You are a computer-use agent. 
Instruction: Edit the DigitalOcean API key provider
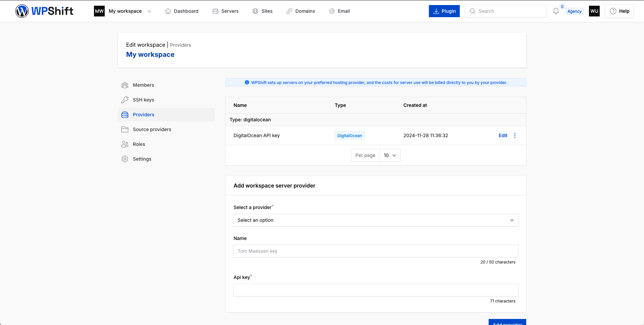[503, 135]
